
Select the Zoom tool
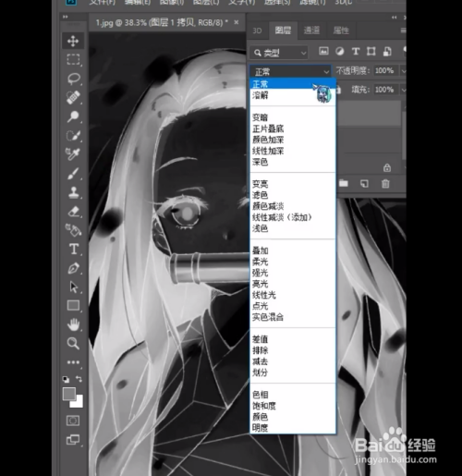(x=73, y=343)
